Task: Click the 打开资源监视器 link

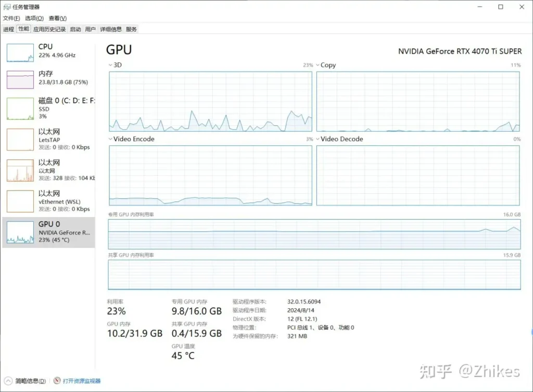Action: point(82,381)
